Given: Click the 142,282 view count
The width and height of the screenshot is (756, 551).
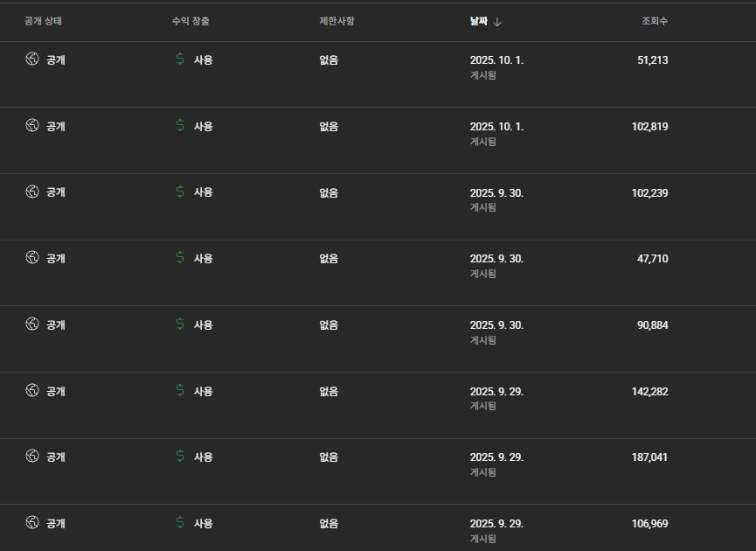Looking at the screenshot, I should [x=649, y=391].
